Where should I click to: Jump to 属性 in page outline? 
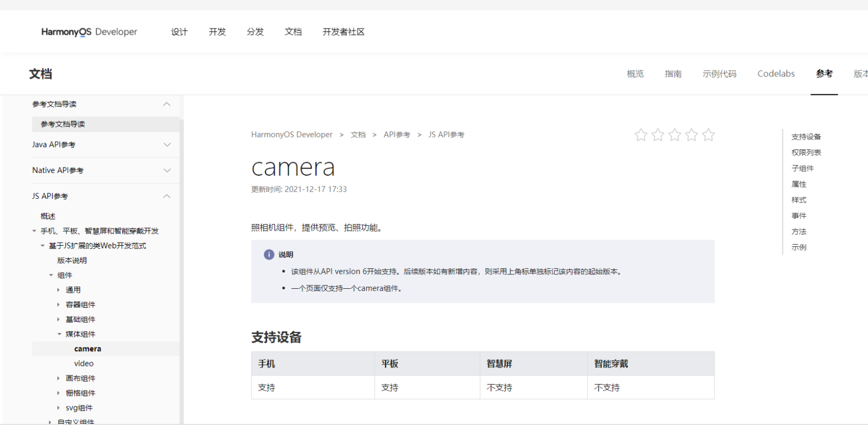pos(799,184)
